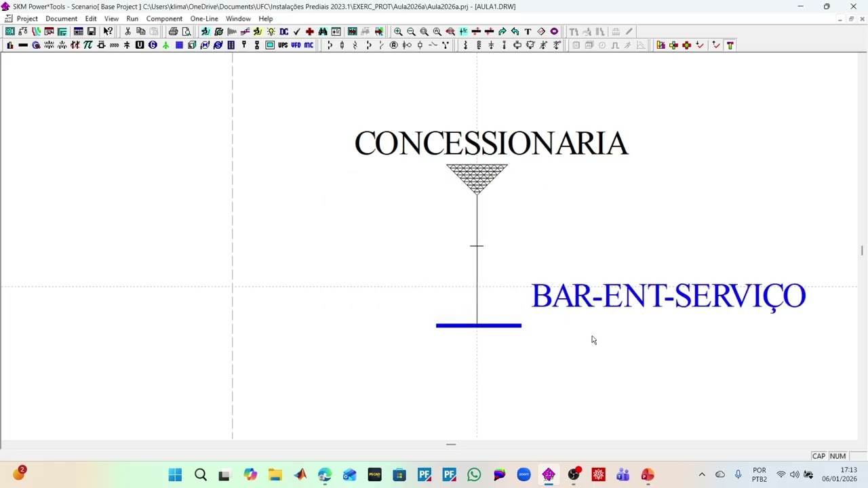Image resolution: width=868 pixels, height=488 pixels.
Task: Click the Cut scissors icon
Action: tap(127, 32)
